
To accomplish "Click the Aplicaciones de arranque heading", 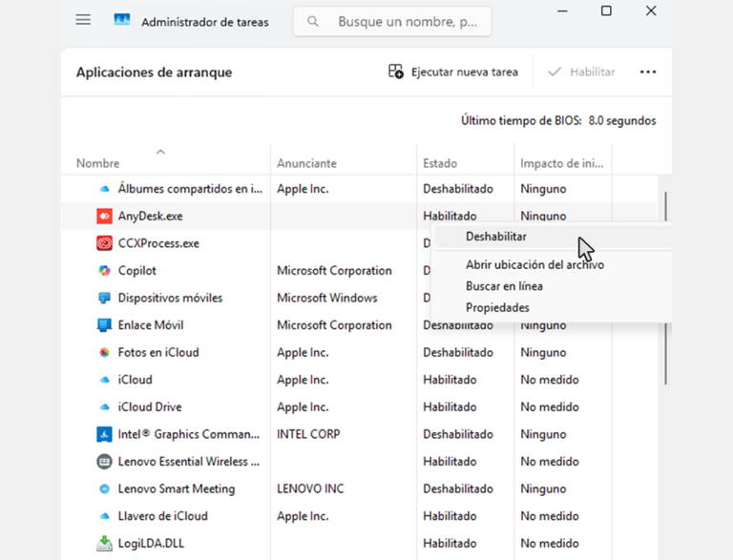I will 155,73.
